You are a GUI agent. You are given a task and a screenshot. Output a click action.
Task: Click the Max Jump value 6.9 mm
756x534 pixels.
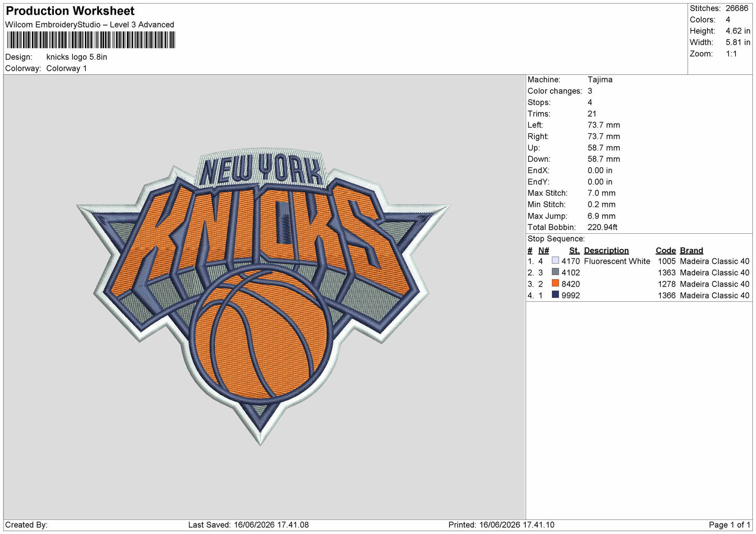[601, 216]
